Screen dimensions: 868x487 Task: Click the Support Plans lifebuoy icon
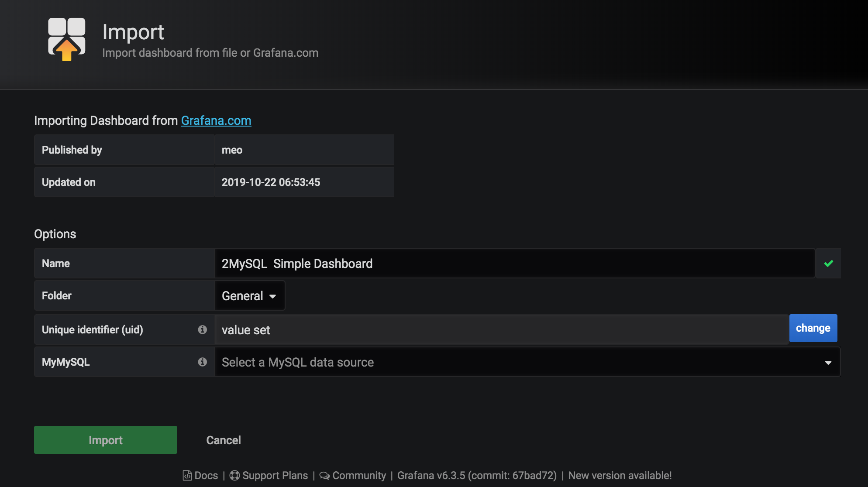tap(234, 475)
